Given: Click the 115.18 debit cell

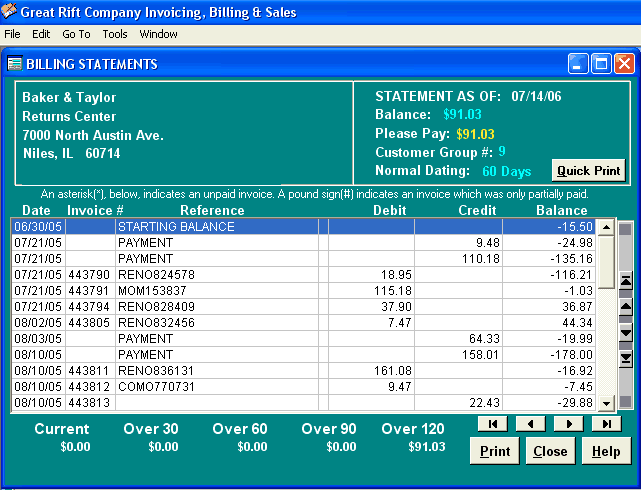Looking at the screenshot, I should click(x=371, y=291).
